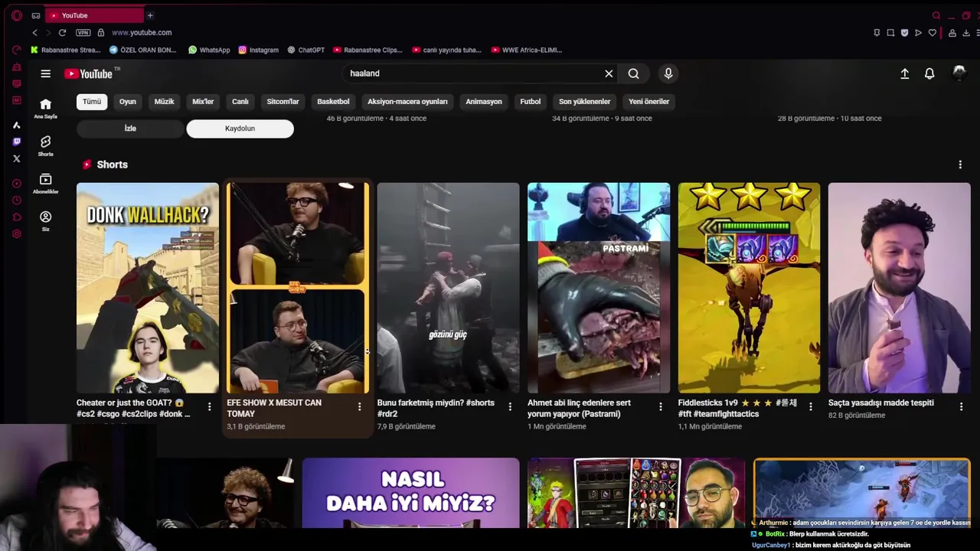The image size is (980, 551).
Task: Switch to the YouTube browser tab
Action: pyautogui.click(x=95, y=15)
